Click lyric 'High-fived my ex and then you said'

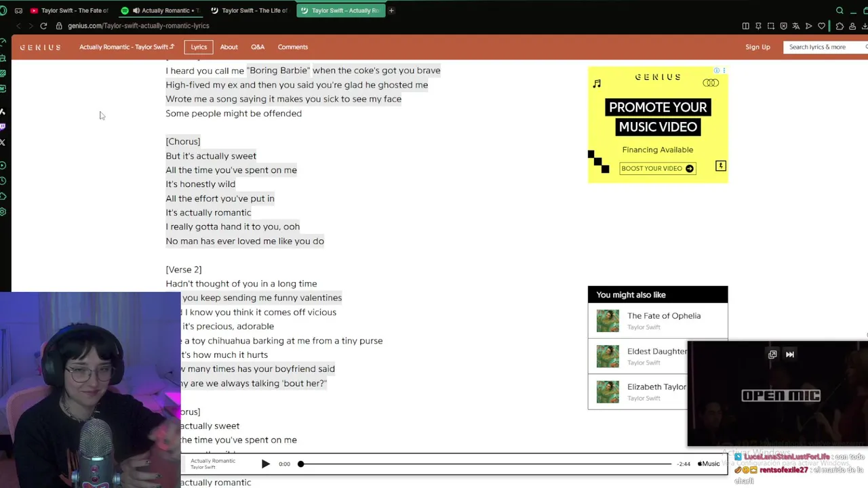tap(296, 85)
